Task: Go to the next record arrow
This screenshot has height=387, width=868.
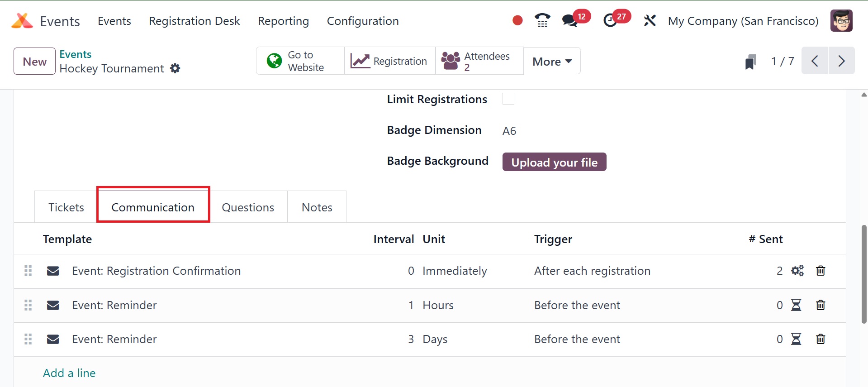Action: pos(841,61)
